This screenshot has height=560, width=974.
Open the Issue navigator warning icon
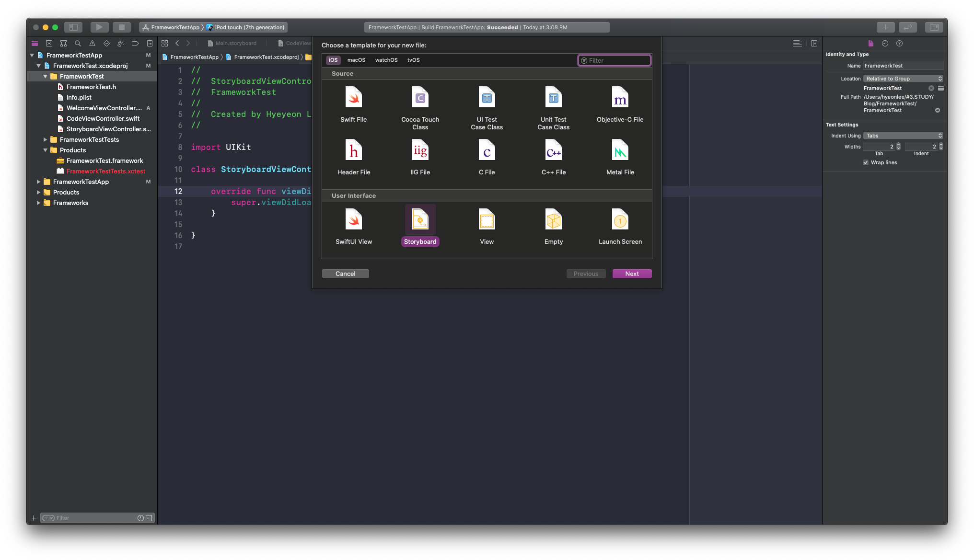[92, 43]
